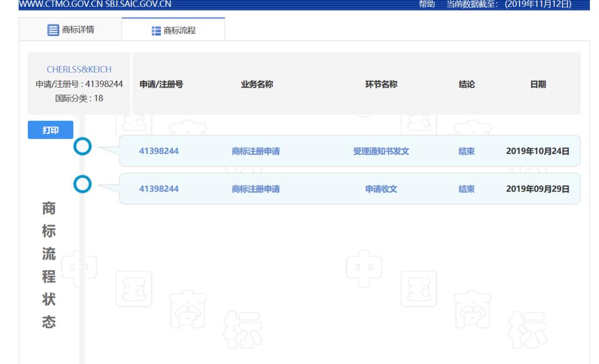Select the timeline circle for the 受理通知书发文 step
The height and width of the screenshot is (364, 599).
(83, 147)
